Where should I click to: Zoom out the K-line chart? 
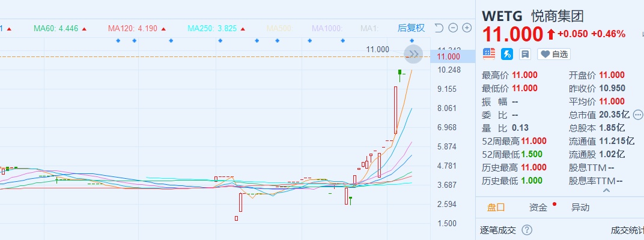(x=453, y=28)
